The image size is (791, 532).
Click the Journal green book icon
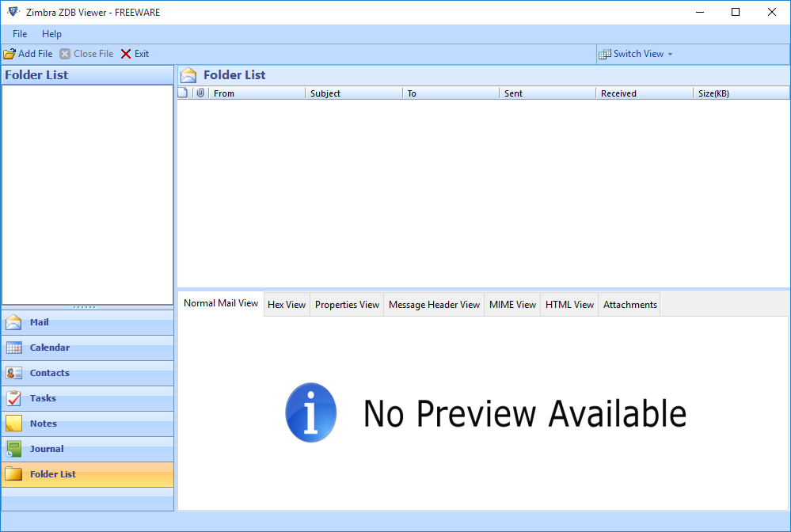point(13,449)
